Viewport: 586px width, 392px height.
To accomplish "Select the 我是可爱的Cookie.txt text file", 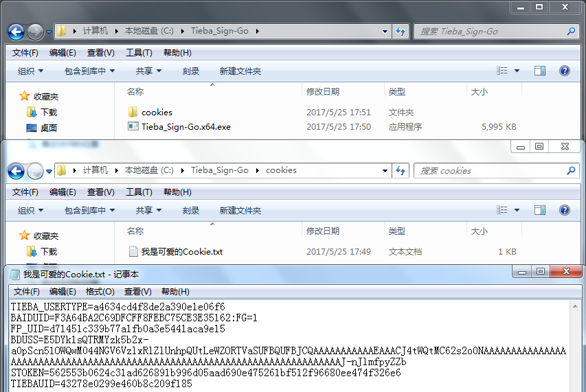I will [181, 252].
